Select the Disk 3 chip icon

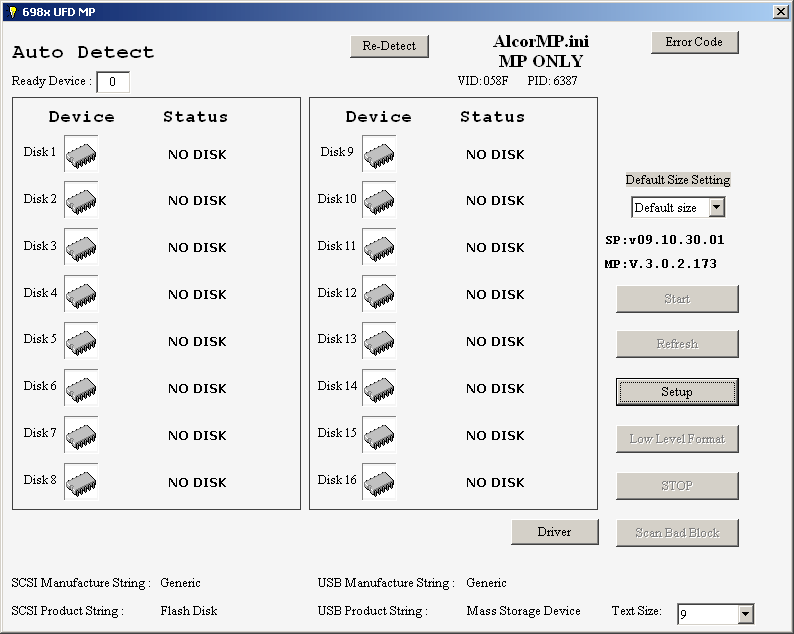tap(81, 247)
